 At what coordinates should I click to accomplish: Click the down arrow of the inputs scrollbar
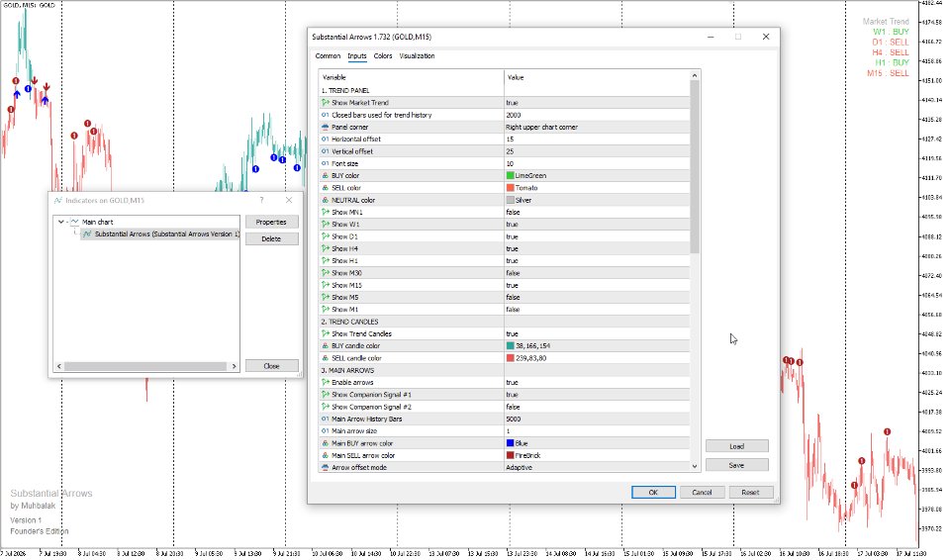pos(695,467)
